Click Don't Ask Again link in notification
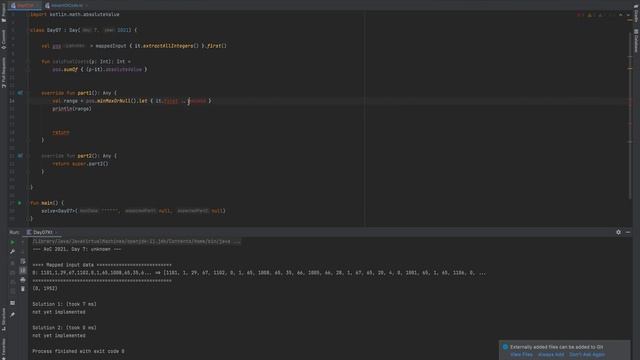Screen dimensions: 640x360 pyautogui.click(x=587, y=354)
